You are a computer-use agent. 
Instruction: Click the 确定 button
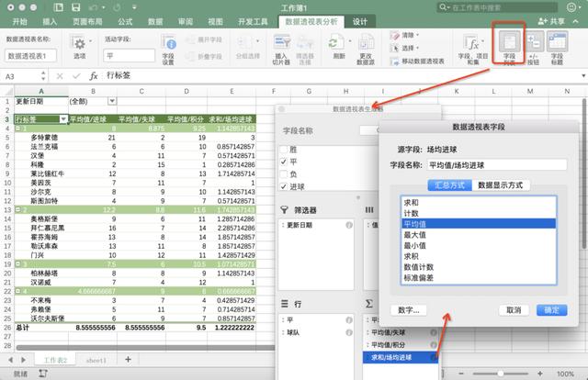551,310
